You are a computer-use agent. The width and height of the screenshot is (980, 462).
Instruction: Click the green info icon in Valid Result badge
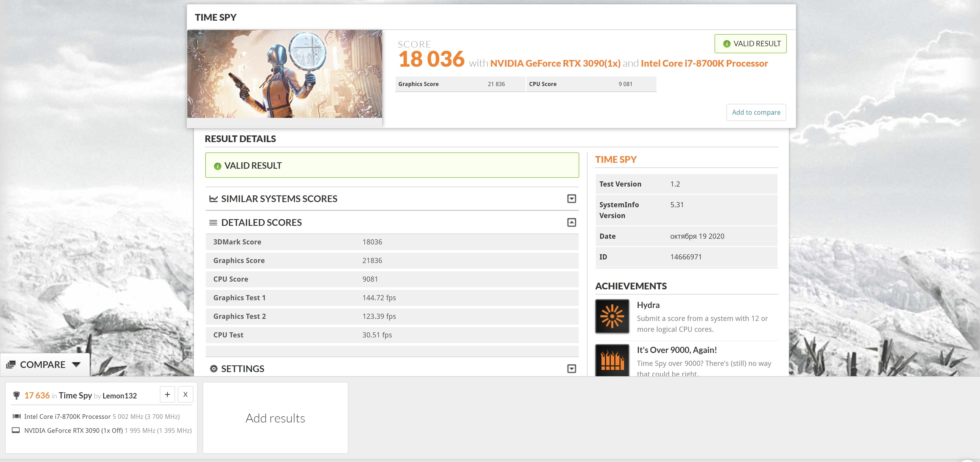point(726,44)
